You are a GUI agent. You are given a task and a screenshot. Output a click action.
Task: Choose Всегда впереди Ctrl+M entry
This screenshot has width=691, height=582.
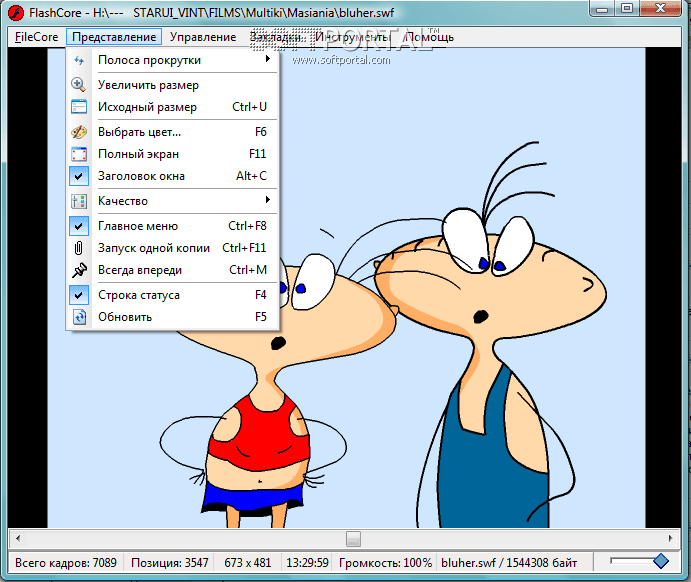click(173, 270)
